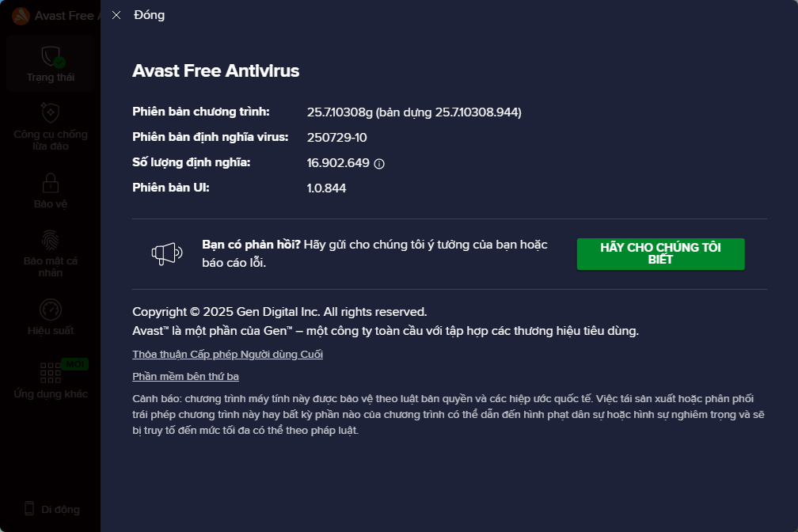Click info icon next to 16.902.649

coord(379,163)
